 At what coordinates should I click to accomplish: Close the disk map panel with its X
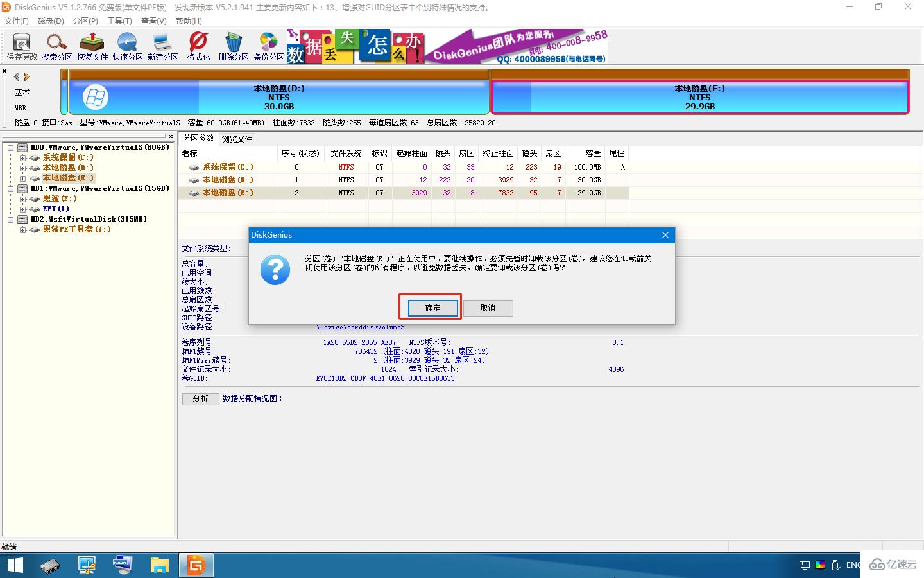point(4,71)
